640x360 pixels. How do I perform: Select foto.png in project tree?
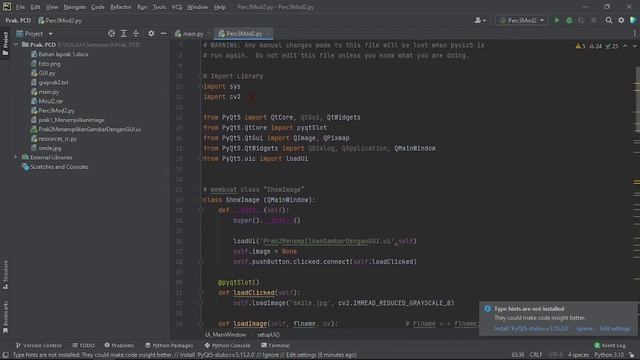49,64
